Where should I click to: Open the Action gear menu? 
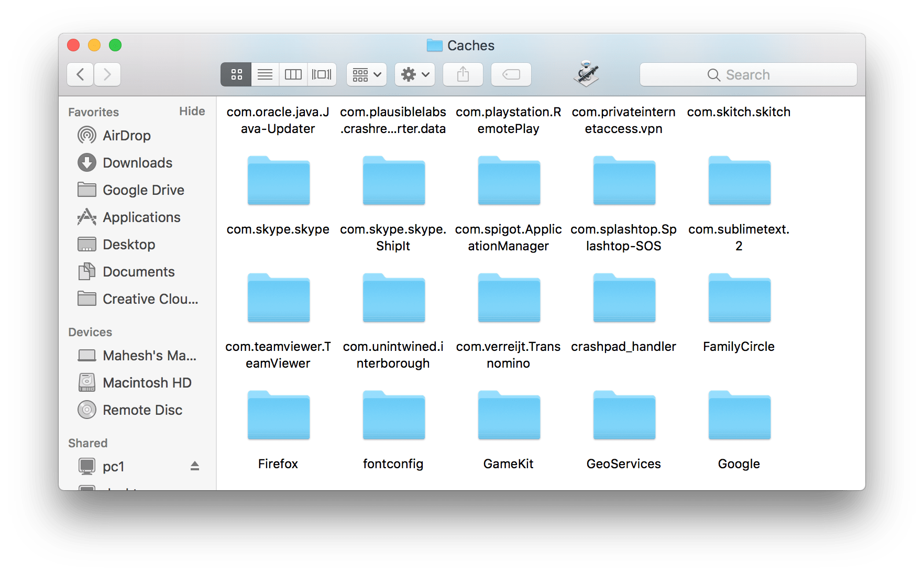(x=415, y=74)
